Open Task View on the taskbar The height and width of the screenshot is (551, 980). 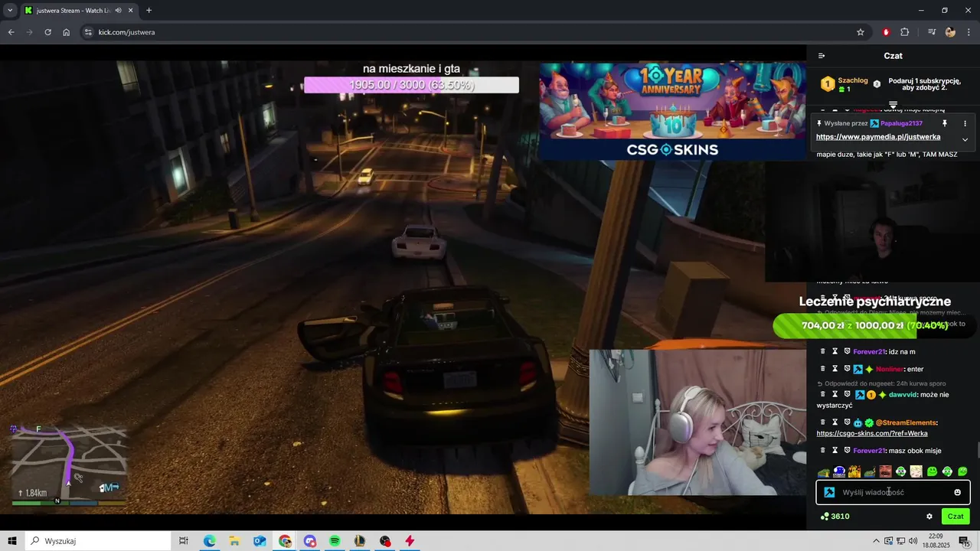[184, 541]
